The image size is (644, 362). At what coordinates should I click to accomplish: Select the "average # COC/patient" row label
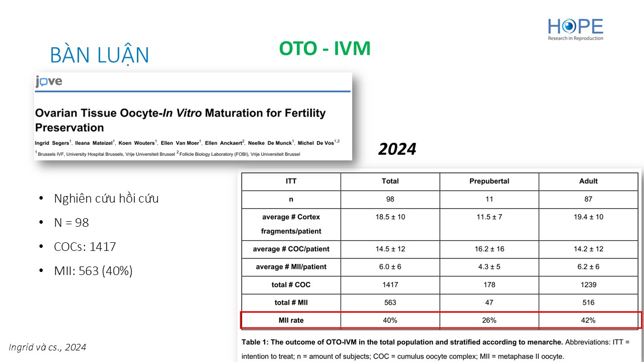point(291,249)
